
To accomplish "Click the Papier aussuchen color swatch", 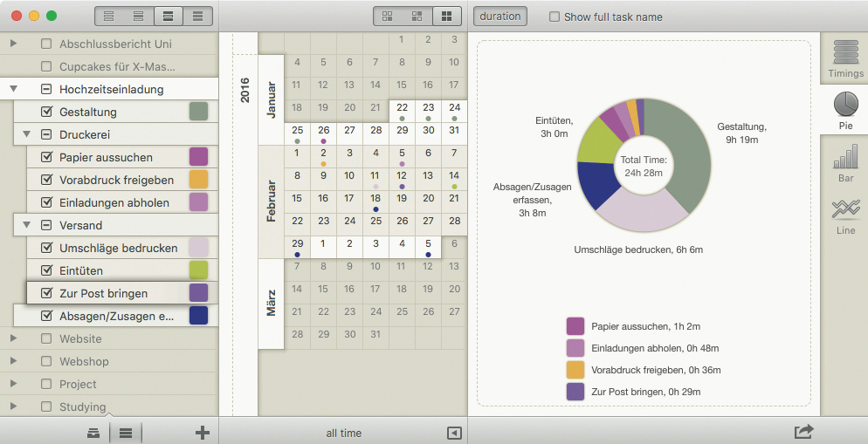I will point(199,156).
